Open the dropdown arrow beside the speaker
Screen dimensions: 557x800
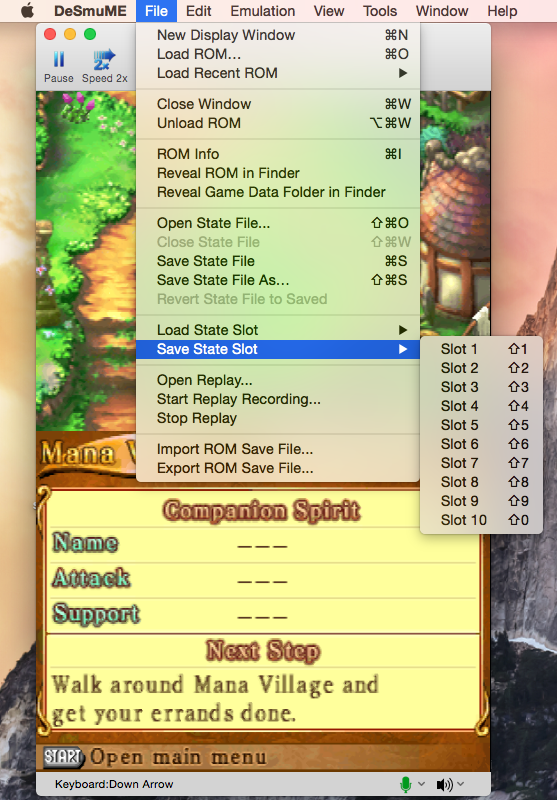click(x=460, y=784)
